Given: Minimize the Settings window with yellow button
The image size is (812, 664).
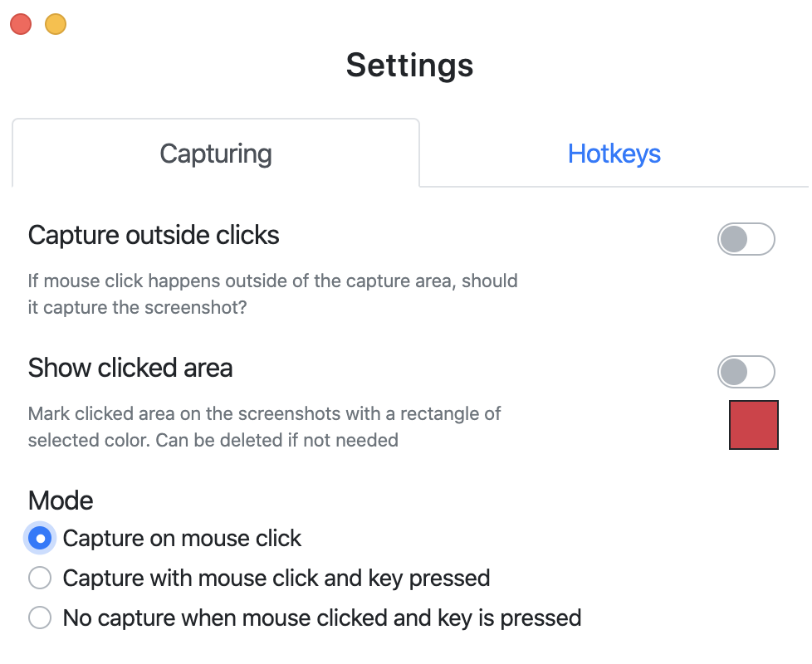Looking at the screenshot, I should pyautogui.click(x=56, y=24).
